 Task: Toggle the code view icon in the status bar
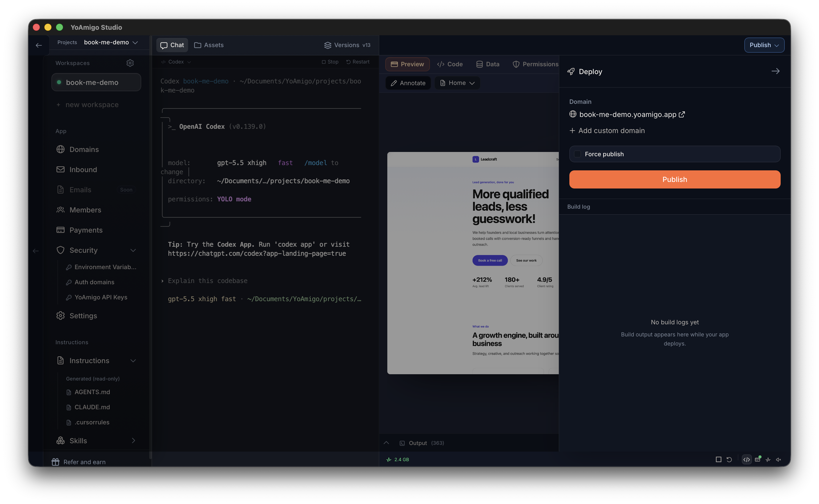[x=746, y=459]
